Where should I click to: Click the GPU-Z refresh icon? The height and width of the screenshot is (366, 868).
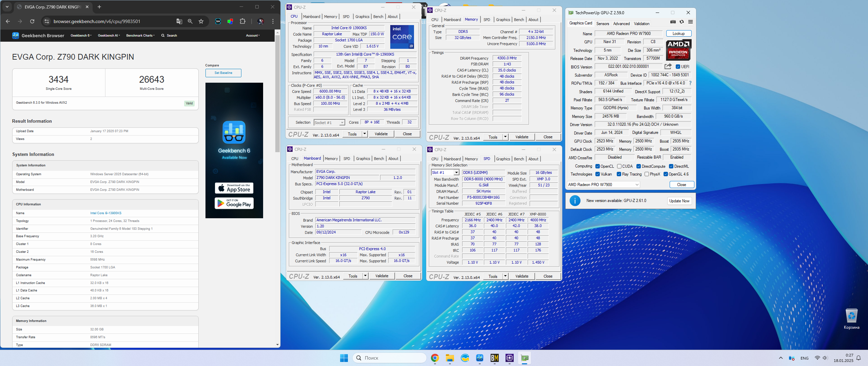coord(682,22)
